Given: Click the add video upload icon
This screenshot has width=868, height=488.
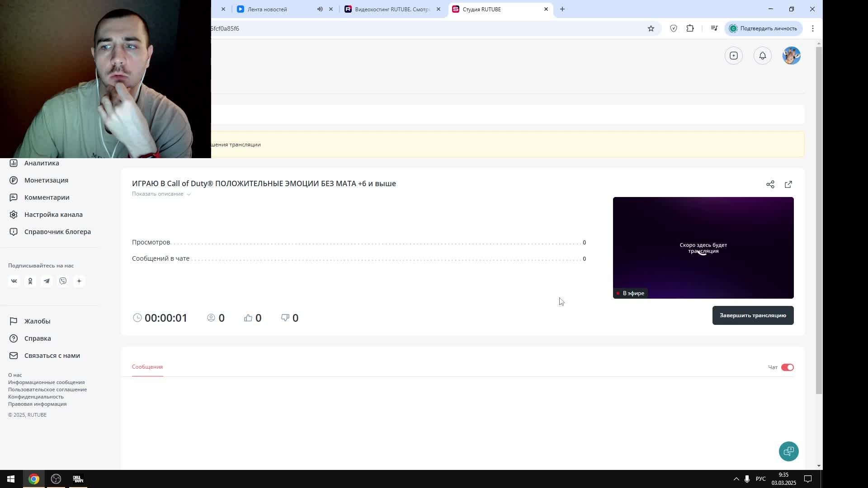Looking at the screenshot, I should coord(734,56).
